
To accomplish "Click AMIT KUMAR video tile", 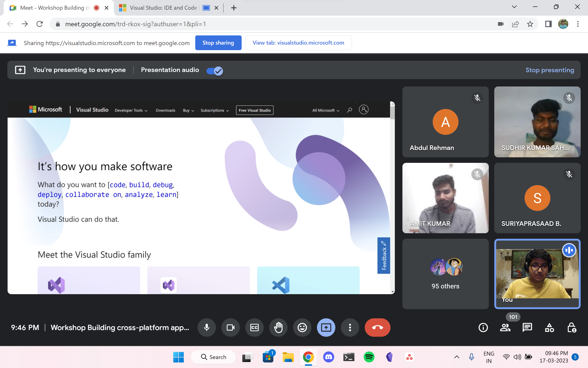I will pos(445,198).
